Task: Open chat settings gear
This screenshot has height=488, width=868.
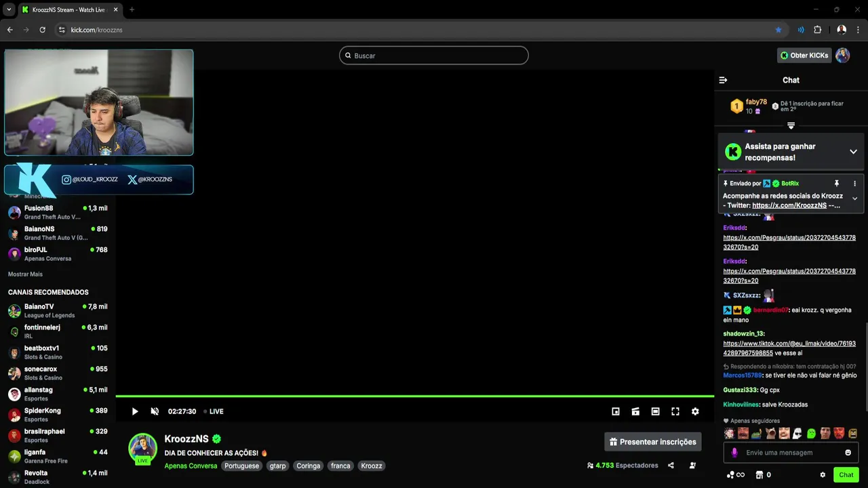Action: (823, 475)
